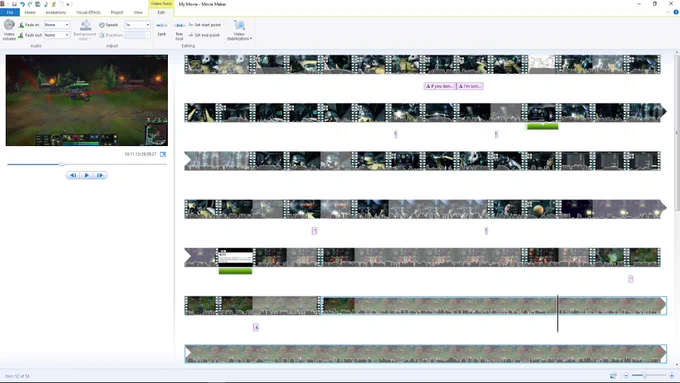Select the green audio clip under second row

point(542,126)
